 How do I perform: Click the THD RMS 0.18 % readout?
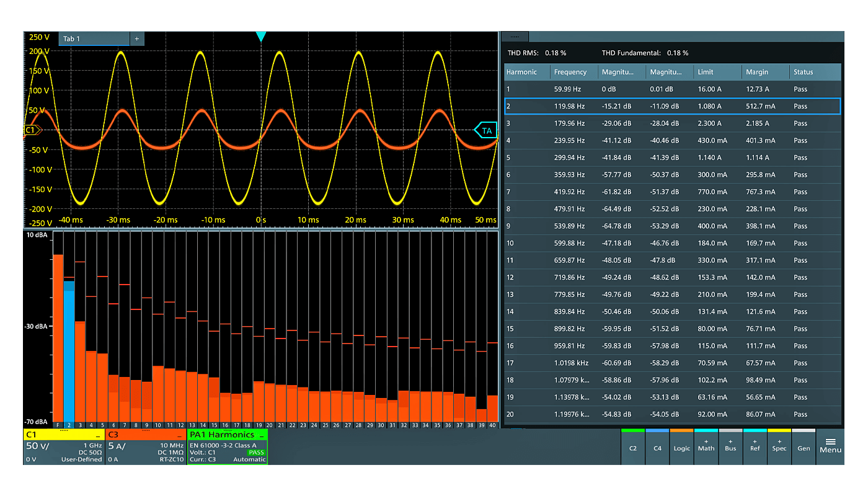click(537, 53)
